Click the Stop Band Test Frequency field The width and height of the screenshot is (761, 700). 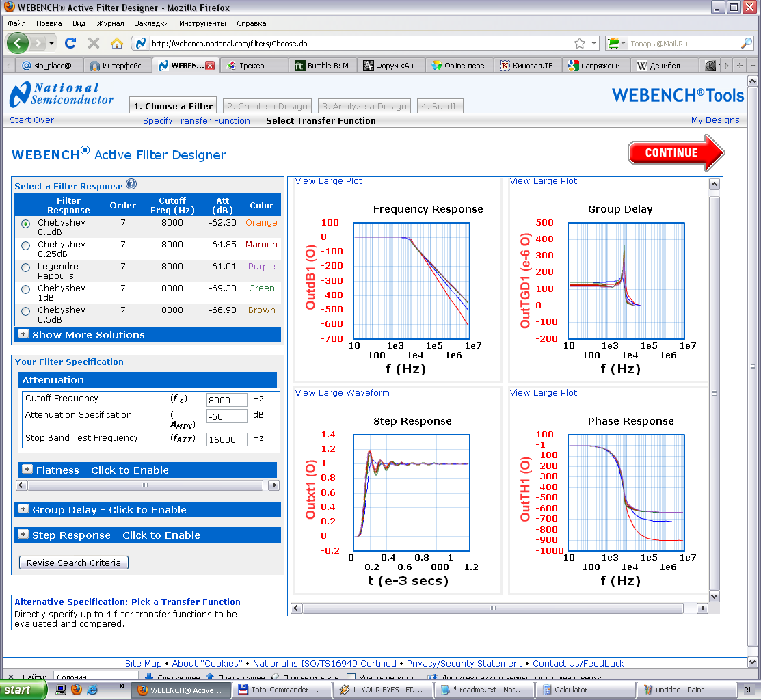click(x=226, y=440)
